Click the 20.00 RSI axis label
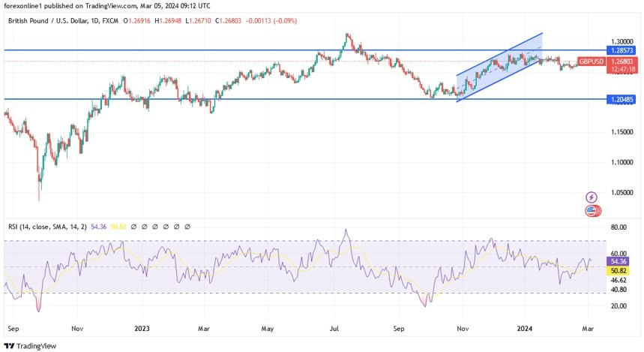 pyautogui.click(x=619, y=306)
